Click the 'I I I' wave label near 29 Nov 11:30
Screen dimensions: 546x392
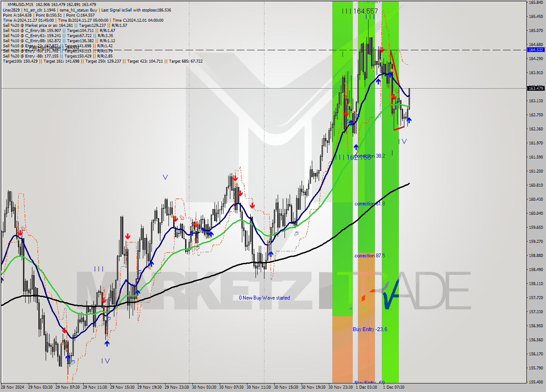click(x=99, y=269)
